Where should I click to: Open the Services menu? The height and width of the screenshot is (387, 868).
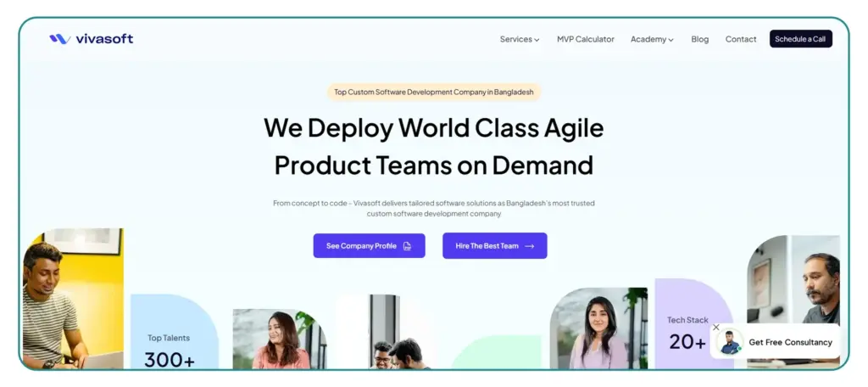coord(515,39)
